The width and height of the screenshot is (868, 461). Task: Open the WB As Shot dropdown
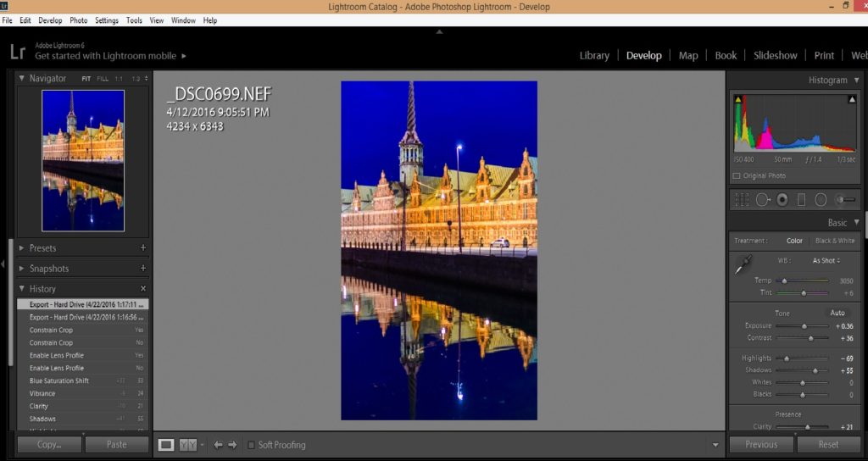click(826, 261)
